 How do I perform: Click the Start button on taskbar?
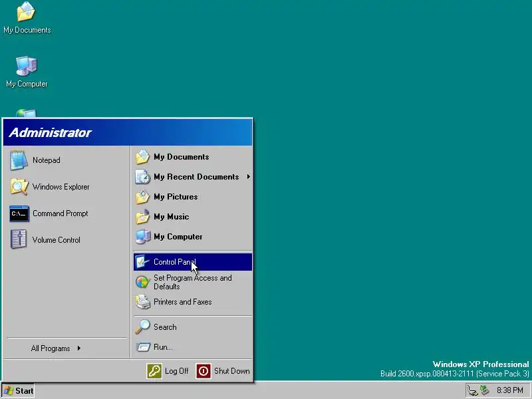click(x=19, y=390)
